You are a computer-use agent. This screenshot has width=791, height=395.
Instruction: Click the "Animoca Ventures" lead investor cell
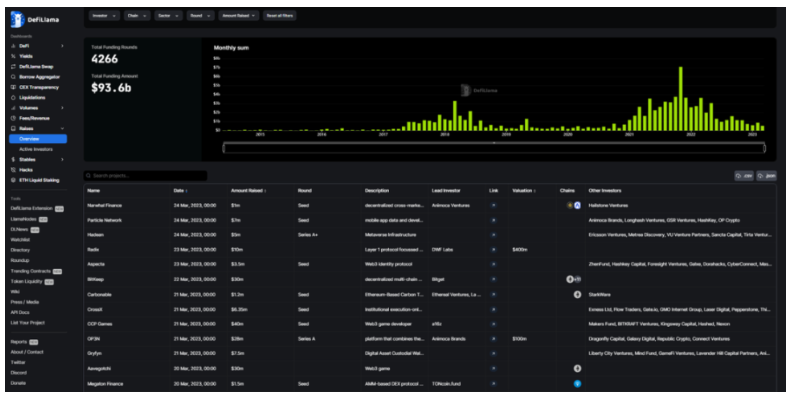click(449, 206)
